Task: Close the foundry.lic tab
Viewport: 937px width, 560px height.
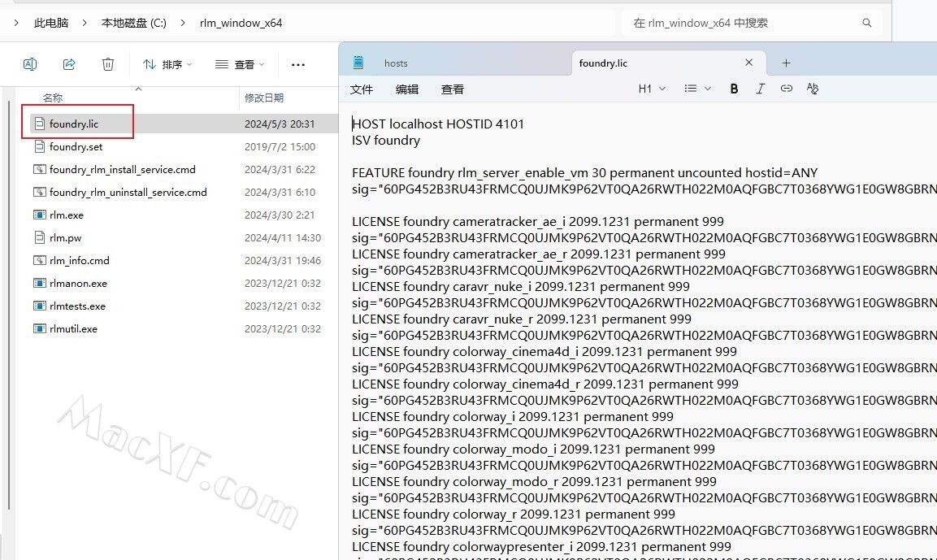Action: click(748, 63)
